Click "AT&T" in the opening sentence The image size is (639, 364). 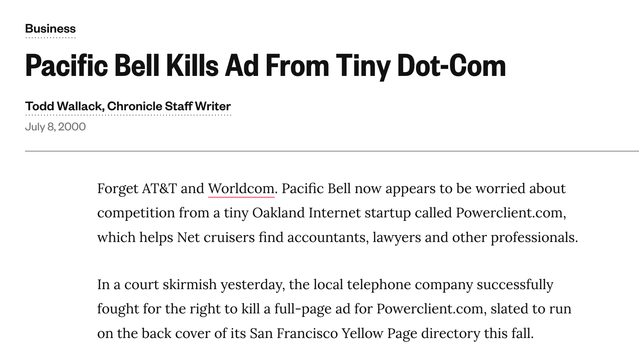[x=159, y=189]
